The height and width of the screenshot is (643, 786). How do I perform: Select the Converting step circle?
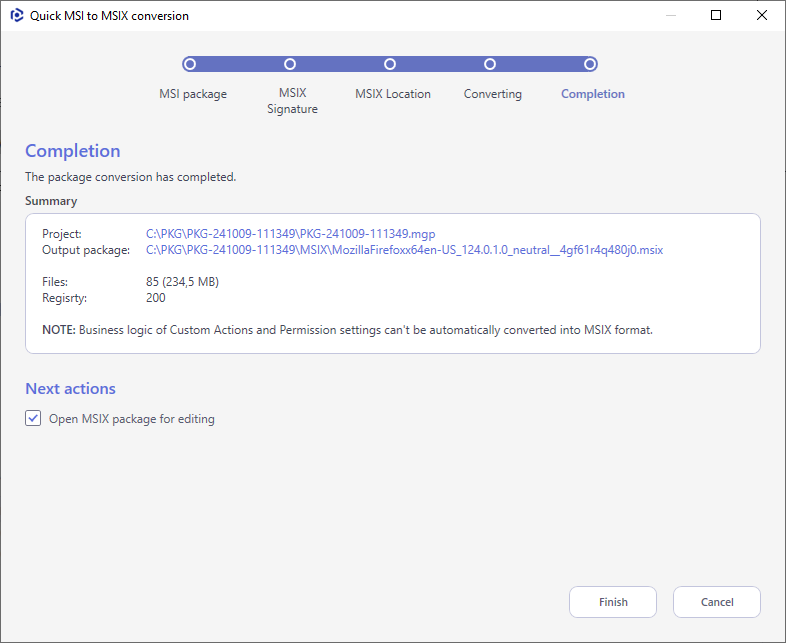(490, 64)
